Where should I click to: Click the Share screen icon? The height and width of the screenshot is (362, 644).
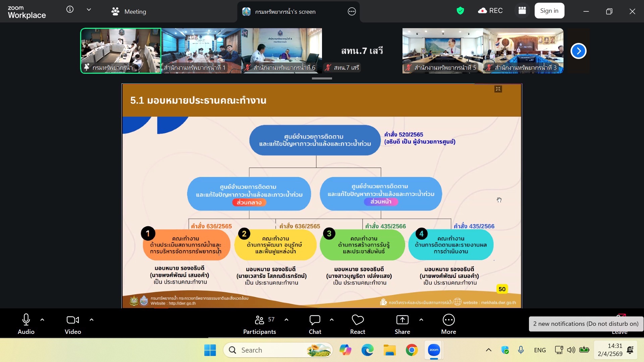[402, 320]
